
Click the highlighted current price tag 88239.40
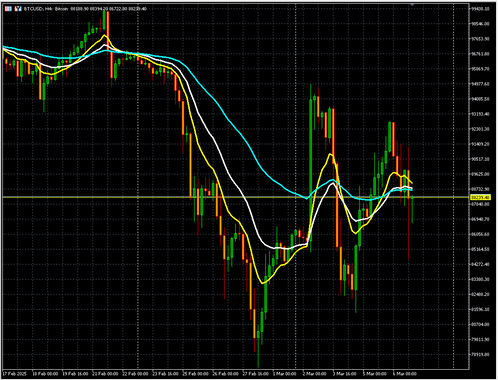[x=480, y=198]
